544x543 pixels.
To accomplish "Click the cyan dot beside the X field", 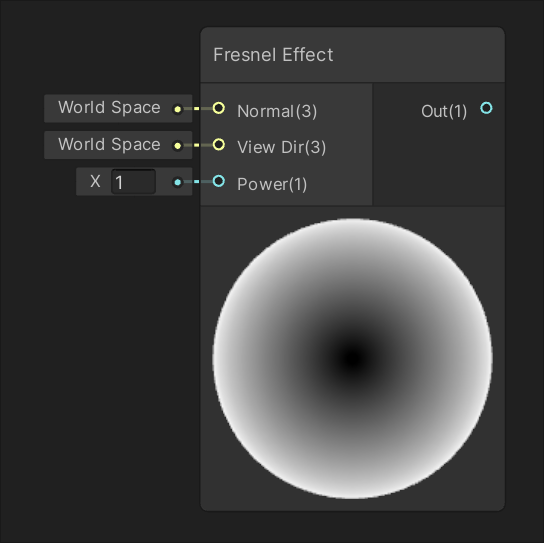I will (178, 182).
